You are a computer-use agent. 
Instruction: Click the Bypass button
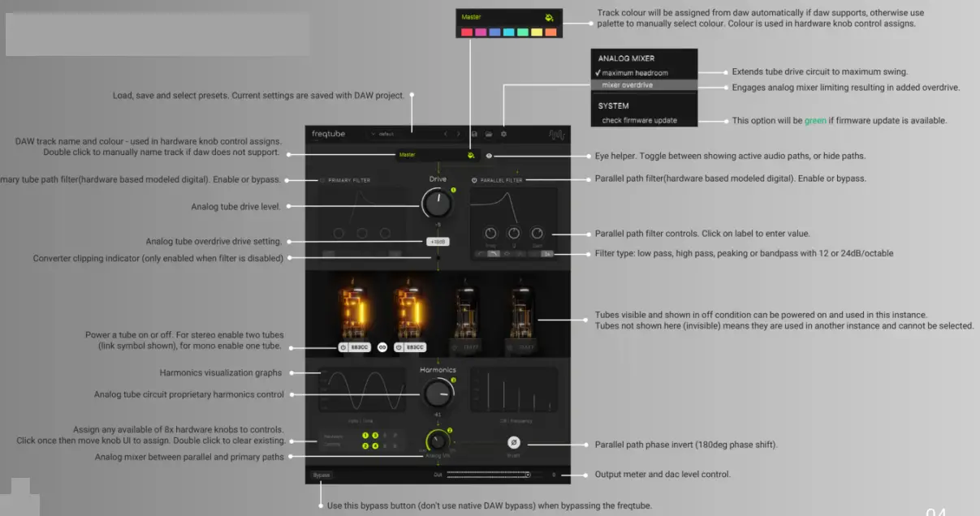pyautogui.click(x=321, y=475)
